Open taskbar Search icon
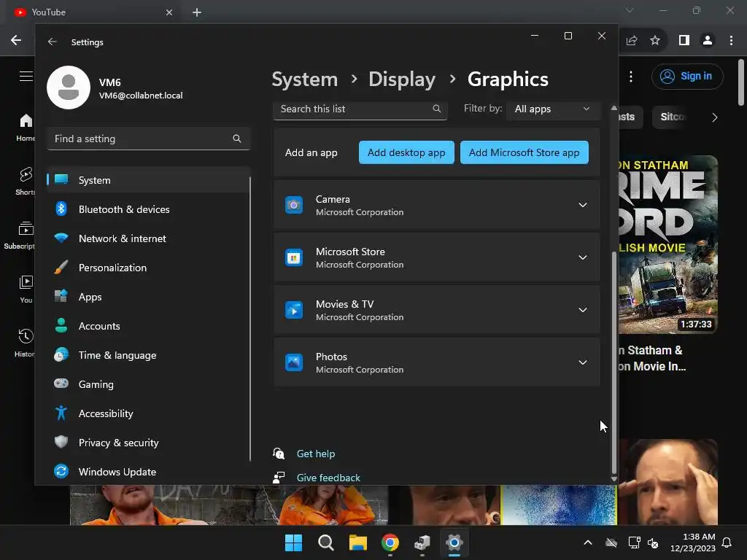The image size is (747, 560). click(x=326, y=542)
